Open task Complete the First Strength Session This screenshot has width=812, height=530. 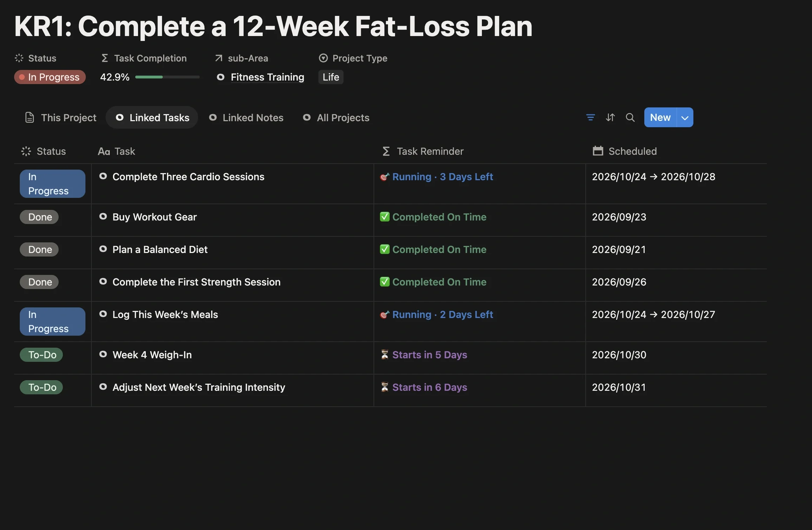tap(196, 282)
